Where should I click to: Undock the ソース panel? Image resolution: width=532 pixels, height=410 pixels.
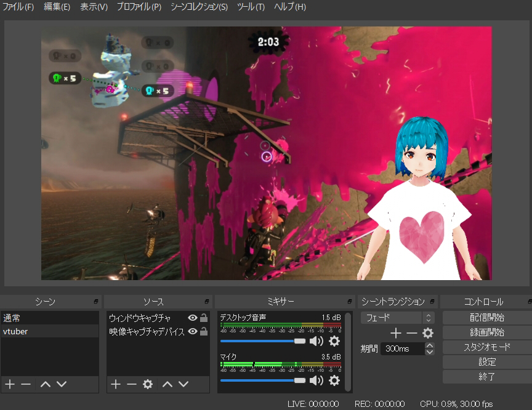(x=207, y=302)
